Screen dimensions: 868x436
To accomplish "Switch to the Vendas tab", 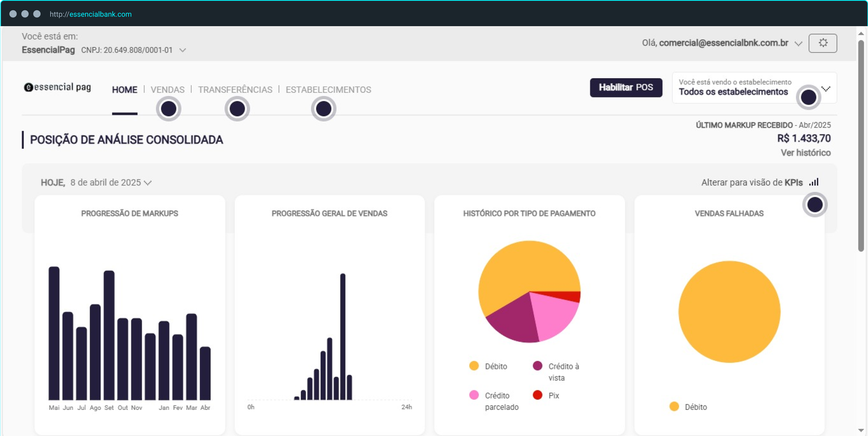I will [x=168, y=89].
